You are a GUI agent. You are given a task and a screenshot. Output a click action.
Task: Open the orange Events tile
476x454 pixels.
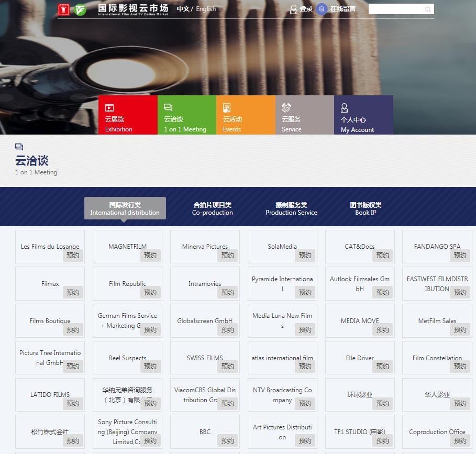pos(246,115)
